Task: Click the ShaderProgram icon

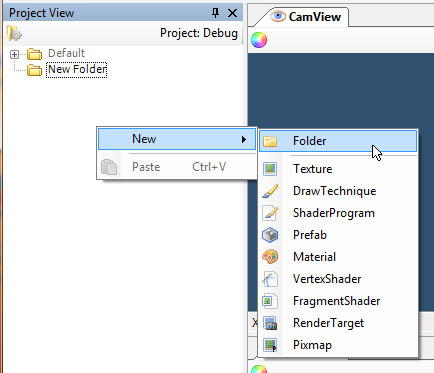Action: 270,213
